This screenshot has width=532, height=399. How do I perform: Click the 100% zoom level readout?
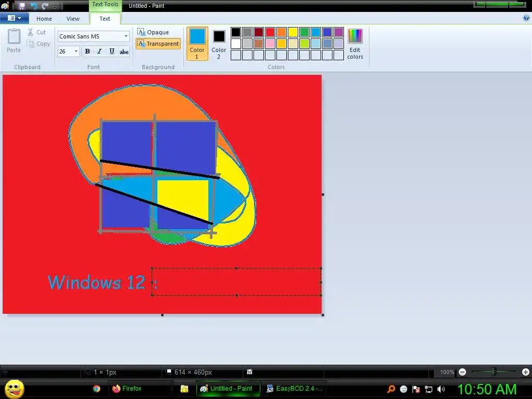pyautogui.click(x=447, y=372)
